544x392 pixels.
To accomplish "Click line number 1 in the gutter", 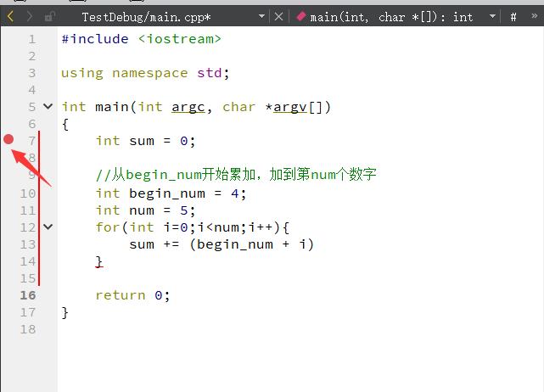I will pos(32,39).
